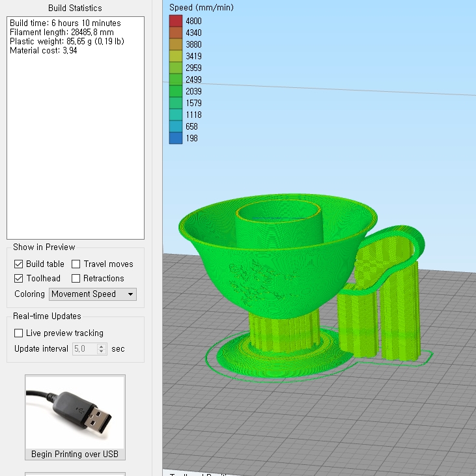Click the Build Statistics heading

[75, 8]
